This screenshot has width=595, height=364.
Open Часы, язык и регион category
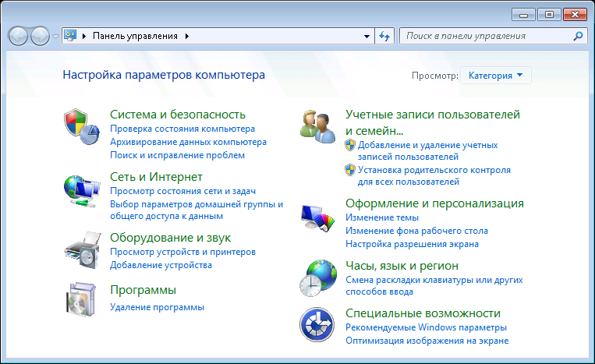pos(402,266)
